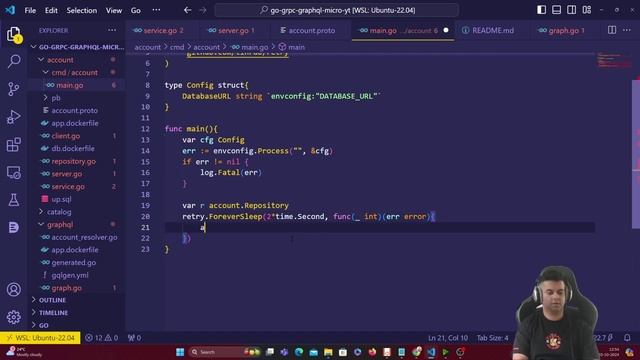Open the Windows Start button
640x360 pixels.
pyautogui.click(x=180, y=352)
